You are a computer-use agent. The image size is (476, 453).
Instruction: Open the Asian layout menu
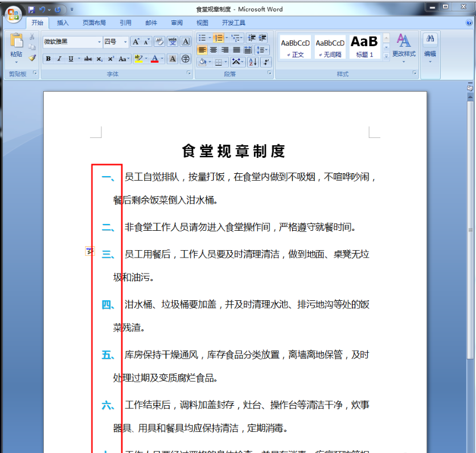pyautogui.click(x=237, y=62)
